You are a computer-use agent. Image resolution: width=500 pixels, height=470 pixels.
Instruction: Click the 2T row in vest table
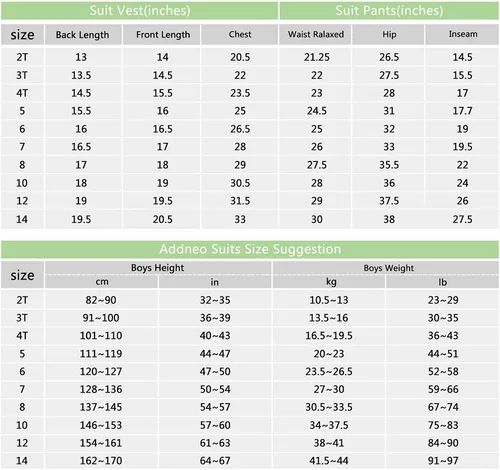250,57
